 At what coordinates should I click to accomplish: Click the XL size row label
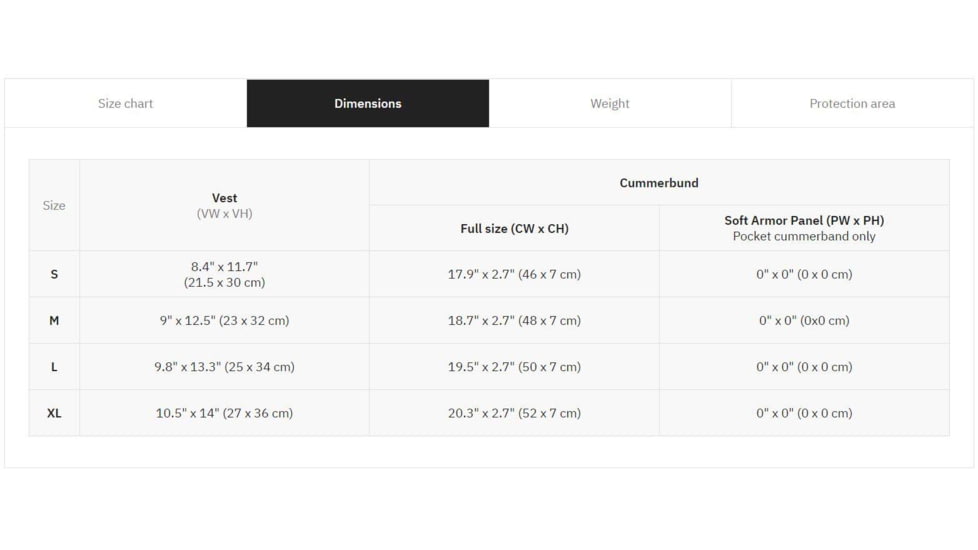[x=54, y=413]
